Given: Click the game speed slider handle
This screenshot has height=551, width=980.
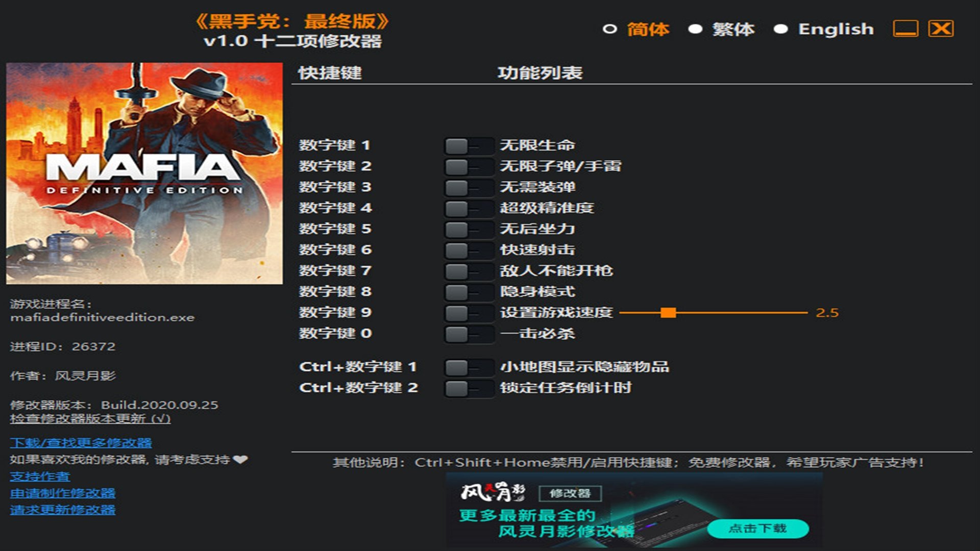Looking at the screenshot, I should pos(668,313).
